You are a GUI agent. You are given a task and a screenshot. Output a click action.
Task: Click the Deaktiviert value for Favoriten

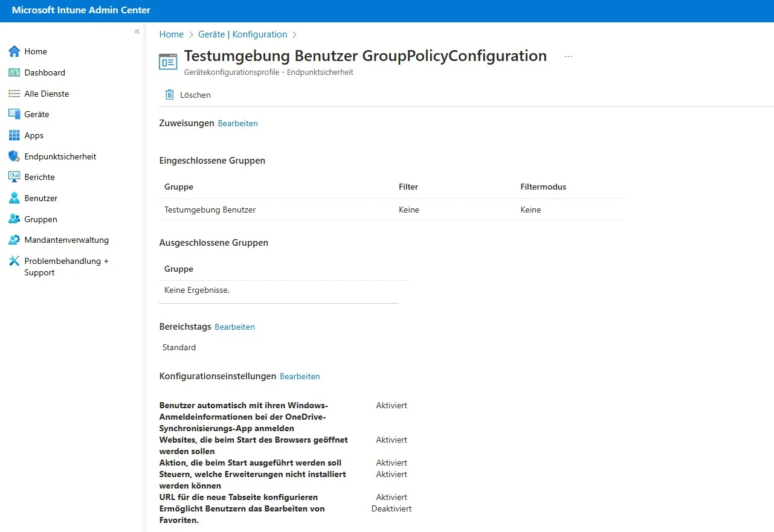click(392, 508)
